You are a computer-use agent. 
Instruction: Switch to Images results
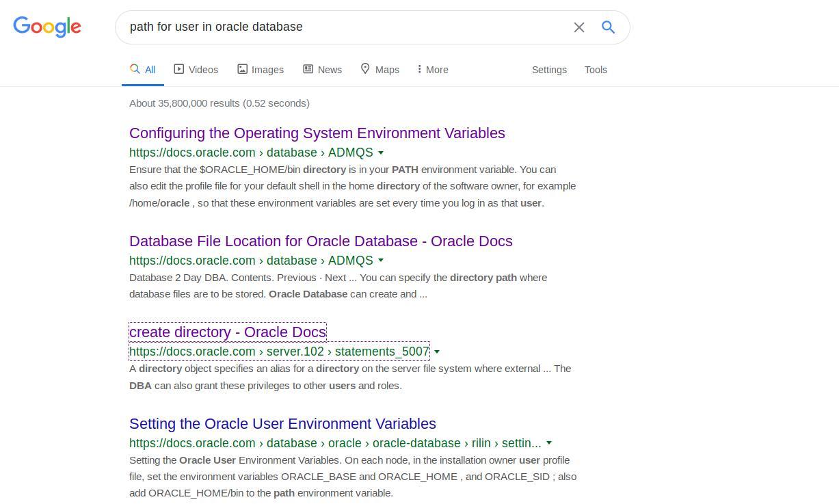click(260, 70)
